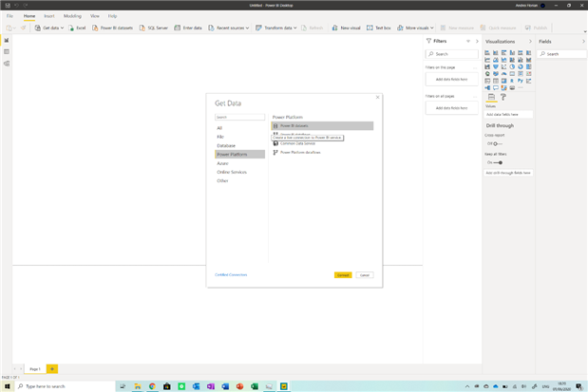This screenshot has height=392, width=588.
Task: Select the Decomposition tree visual
Action: click(x=487, y=87)
